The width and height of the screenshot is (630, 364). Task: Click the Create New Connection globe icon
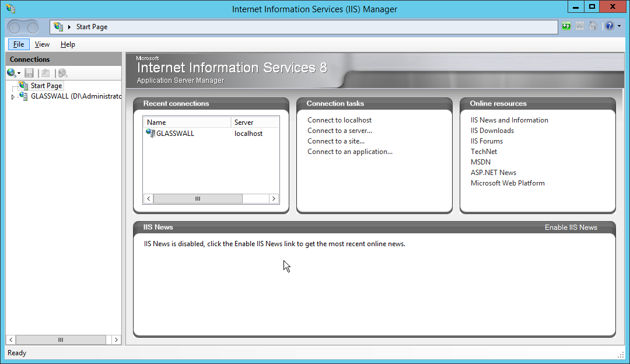click(11, 73)
